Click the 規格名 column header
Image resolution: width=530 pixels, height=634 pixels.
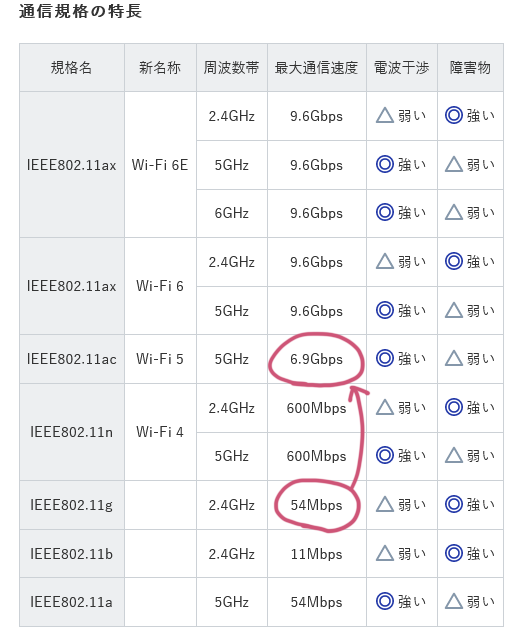pyautogui.click(x=72, y=68)
